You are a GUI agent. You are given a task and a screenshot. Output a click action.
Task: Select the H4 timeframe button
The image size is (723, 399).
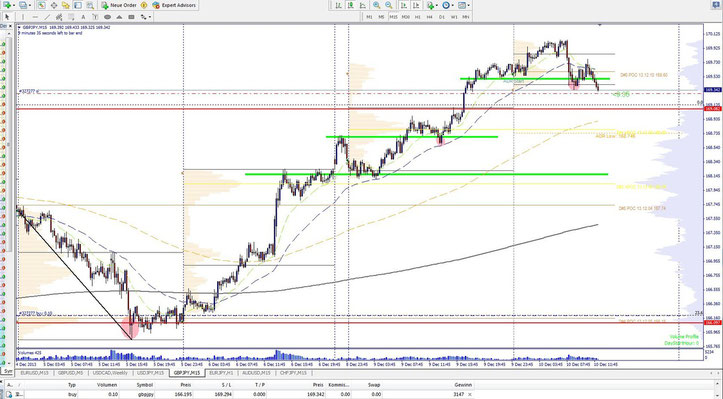tap(429, 17)
